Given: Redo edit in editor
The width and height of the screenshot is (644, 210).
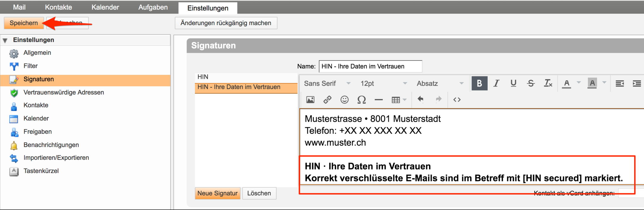Looking at the screenshot, I should click(x=438, y=99).
